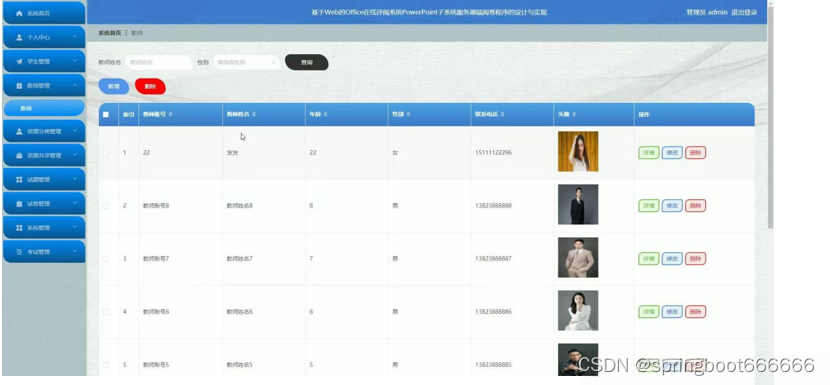Sort by the 性别 column sort icon
The width and height of the screenshot is (830, 385).
tap(408, 114)
